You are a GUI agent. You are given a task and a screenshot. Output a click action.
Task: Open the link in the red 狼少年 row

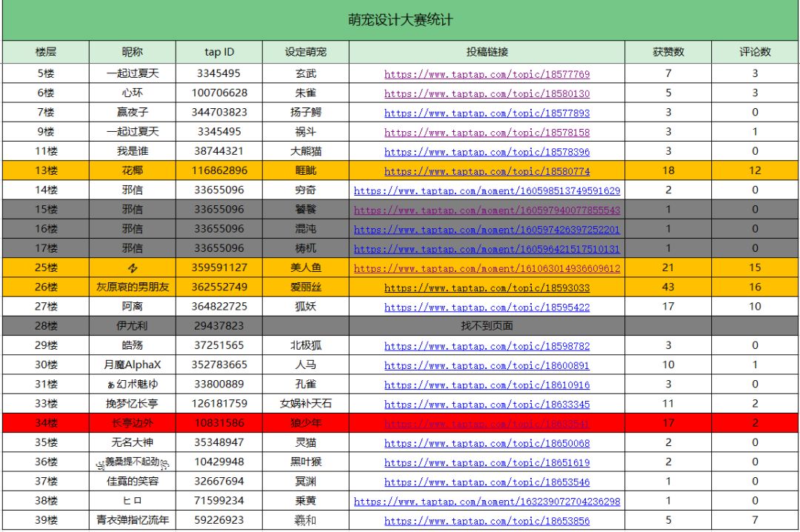point(487,423)
